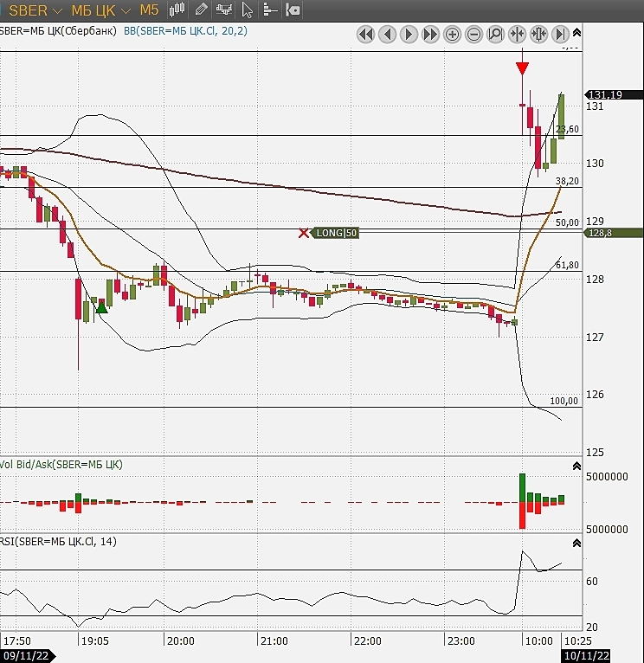Expand the chart horizontally

click(x=538, y=35)
